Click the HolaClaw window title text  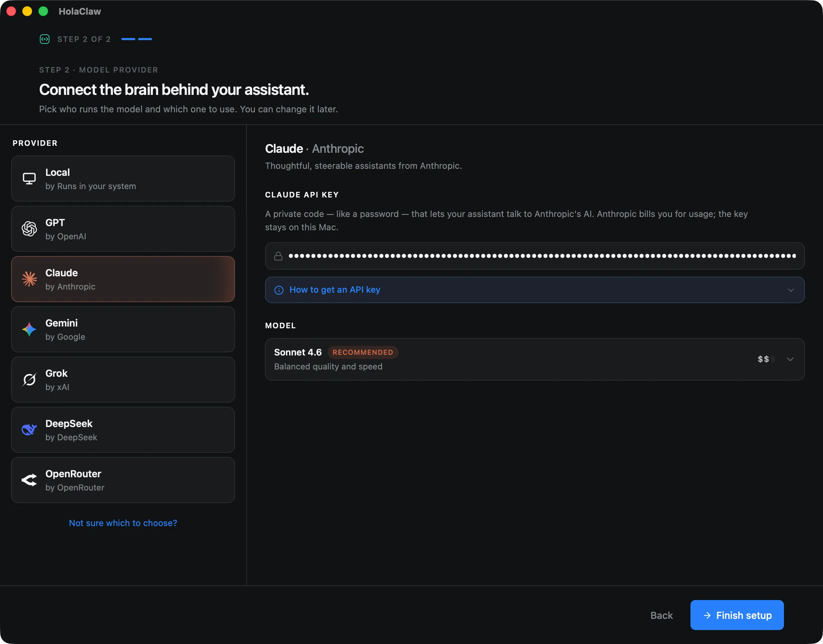80,11
